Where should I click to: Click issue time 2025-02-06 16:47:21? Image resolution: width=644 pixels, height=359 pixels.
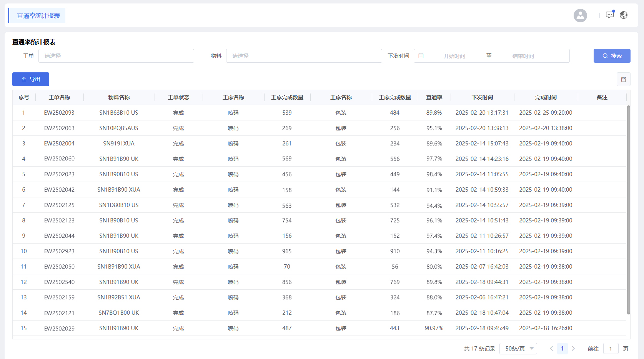[482, 297]
